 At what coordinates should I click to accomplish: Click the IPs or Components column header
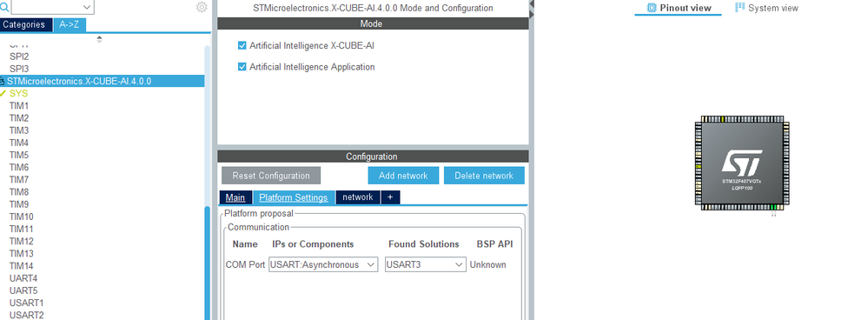click(313, 244)
